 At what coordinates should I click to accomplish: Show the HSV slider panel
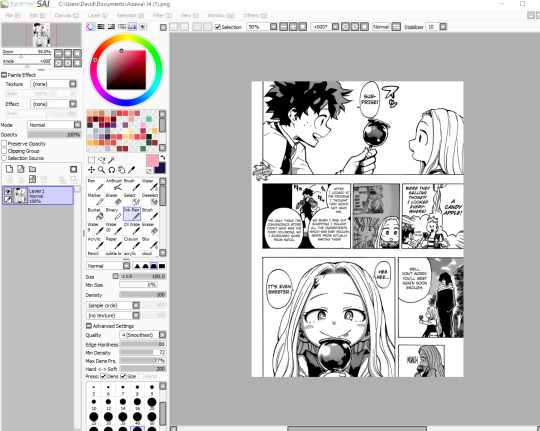point(111,27)
